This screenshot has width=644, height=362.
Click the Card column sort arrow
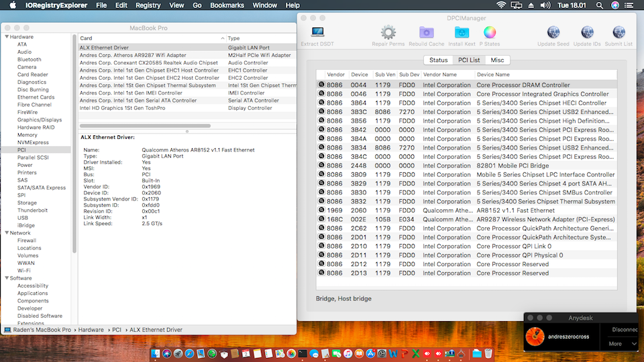click(222, 38)
